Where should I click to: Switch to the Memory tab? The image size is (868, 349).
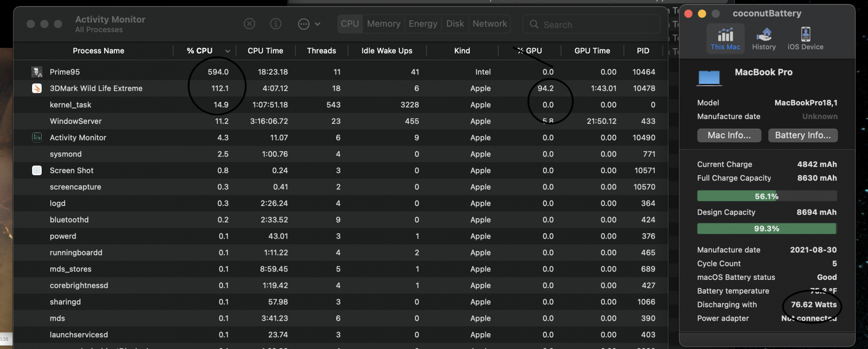point(384,24)
